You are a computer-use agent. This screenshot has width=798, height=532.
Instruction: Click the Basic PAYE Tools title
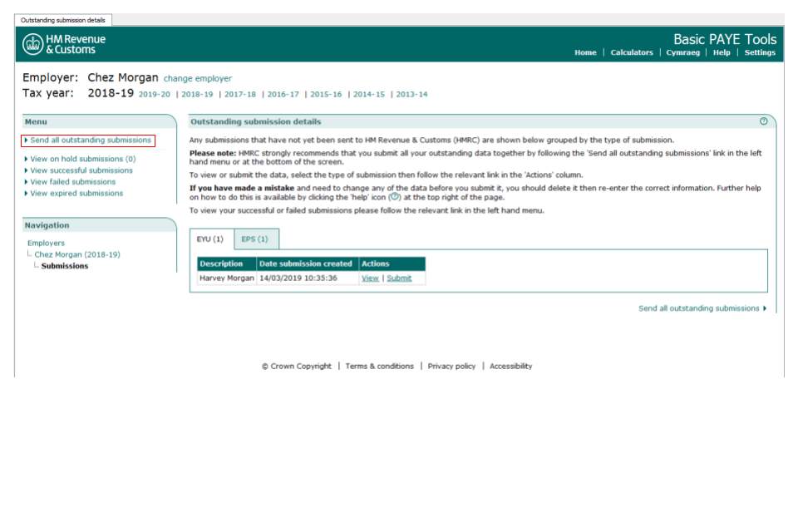click(725, 39)
